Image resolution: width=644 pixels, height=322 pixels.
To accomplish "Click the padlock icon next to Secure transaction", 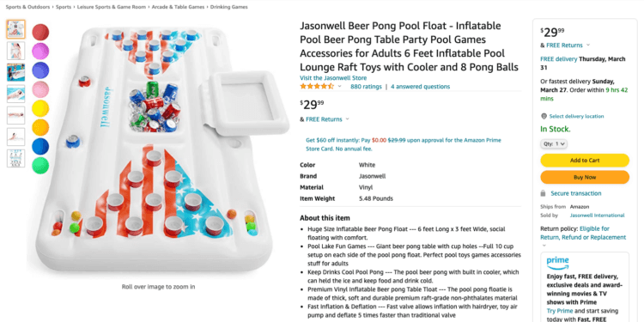I will pos(543,193).
